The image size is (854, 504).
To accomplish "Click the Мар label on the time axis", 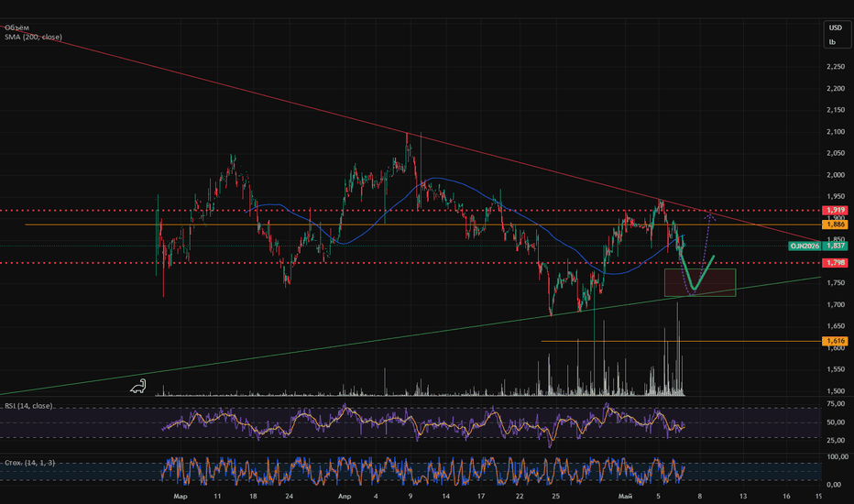I will coord(181,497).
